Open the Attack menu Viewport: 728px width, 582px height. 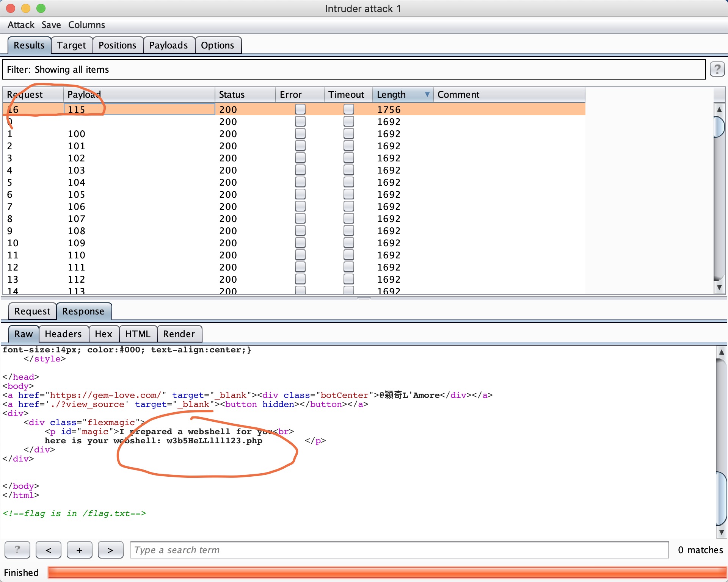(21, 25)
